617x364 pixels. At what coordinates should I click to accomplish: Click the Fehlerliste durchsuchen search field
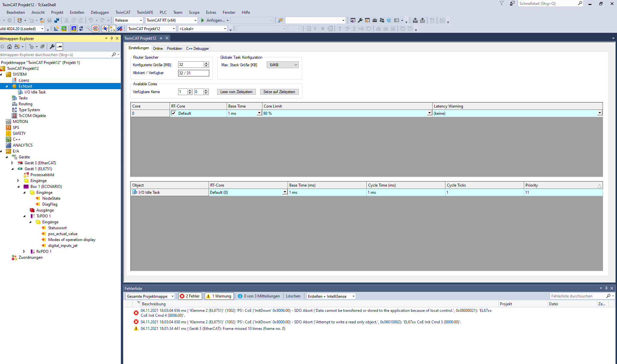click(x=578, y=296)
